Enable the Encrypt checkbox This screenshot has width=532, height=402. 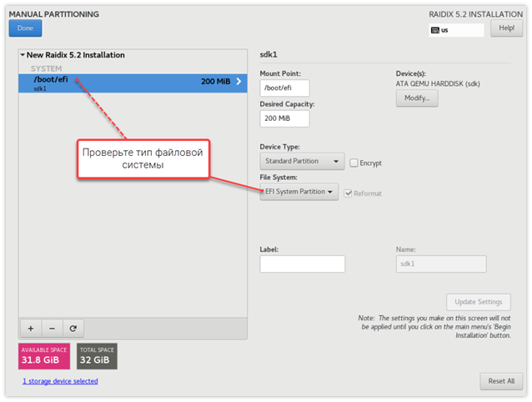pyautogui.click(x=354, y=163)
